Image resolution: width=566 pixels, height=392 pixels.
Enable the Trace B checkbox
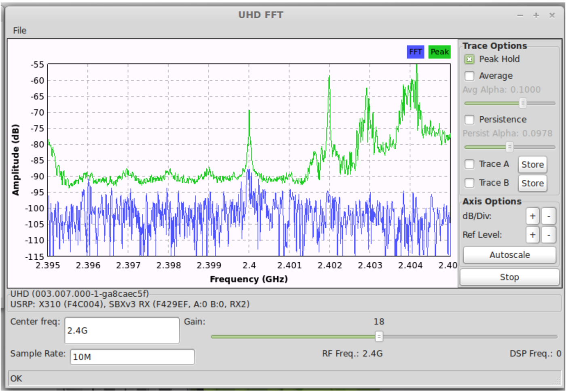[x=469, y=183]
